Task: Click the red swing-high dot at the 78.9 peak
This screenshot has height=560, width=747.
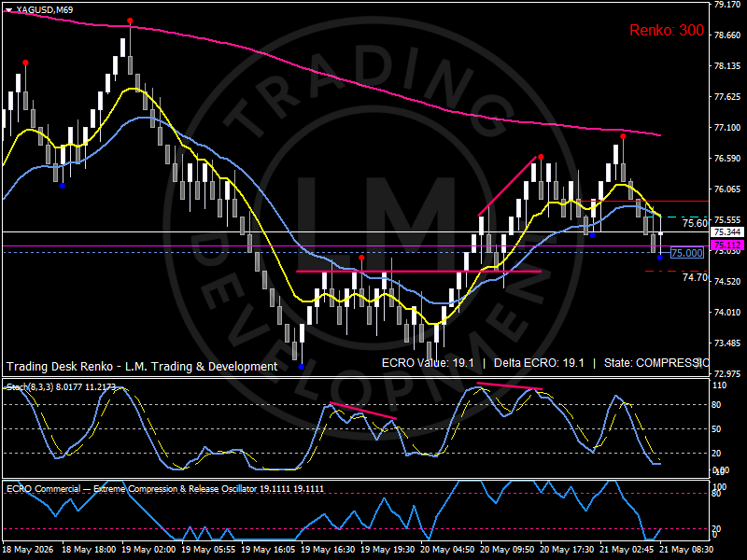Action: (x=130, y=21)
